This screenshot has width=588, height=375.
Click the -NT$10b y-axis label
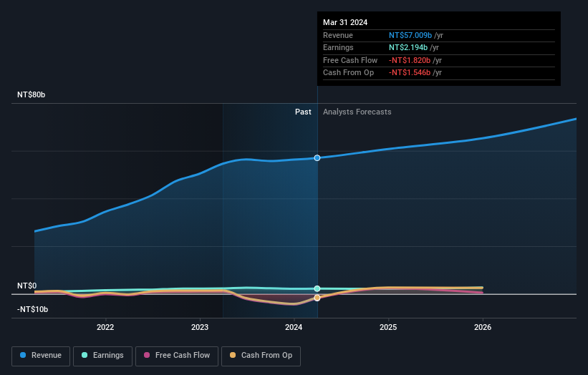point(33,309)
